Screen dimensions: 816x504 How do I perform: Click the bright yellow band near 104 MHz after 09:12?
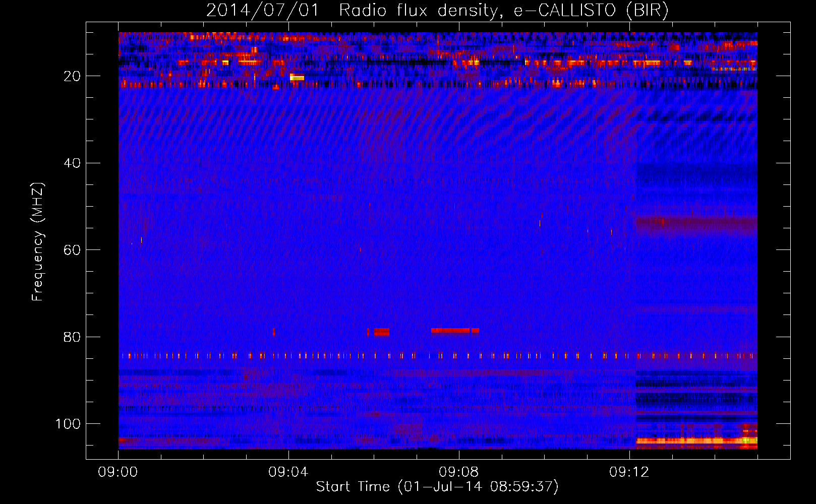(696, 440)
